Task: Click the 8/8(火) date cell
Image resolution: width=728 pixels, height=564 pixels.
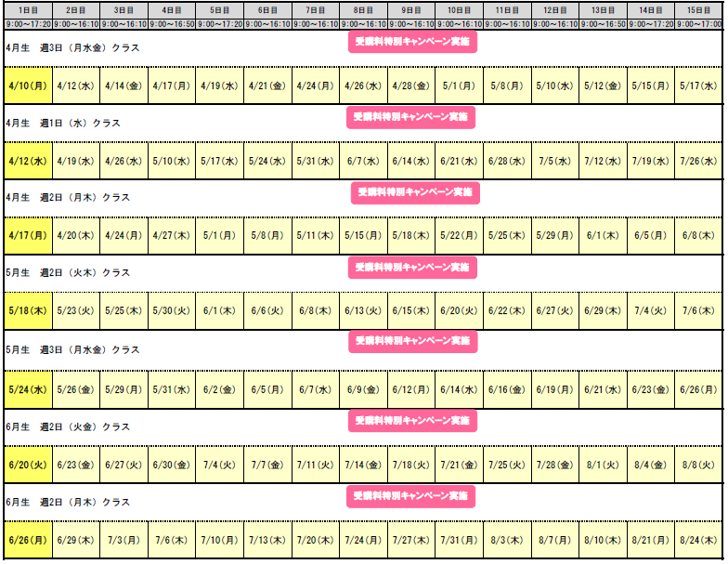Action: click(x=698, y=465)
